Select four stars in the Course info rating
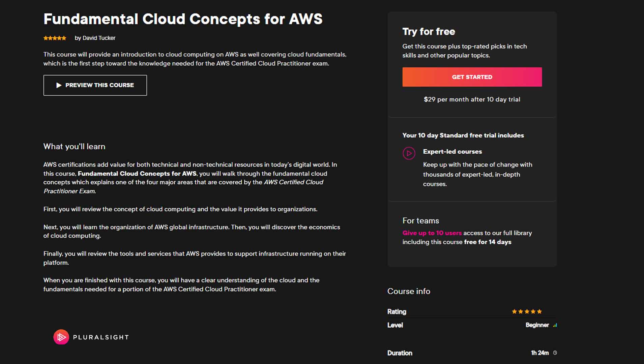The height and width of the screenshot is (364, 644). [x=533, y=311]
